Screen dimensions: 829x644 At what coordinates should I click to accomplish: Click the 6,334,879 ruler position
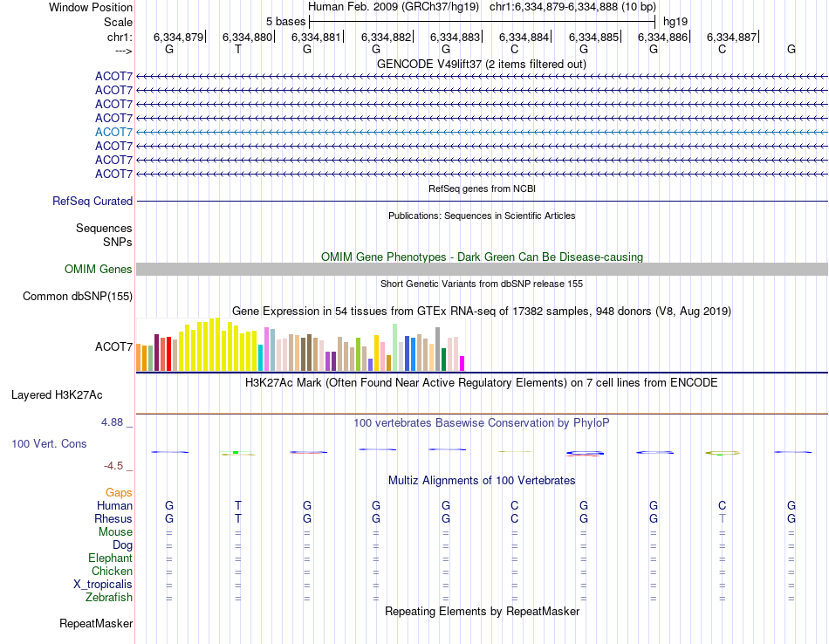click(179, 38)
